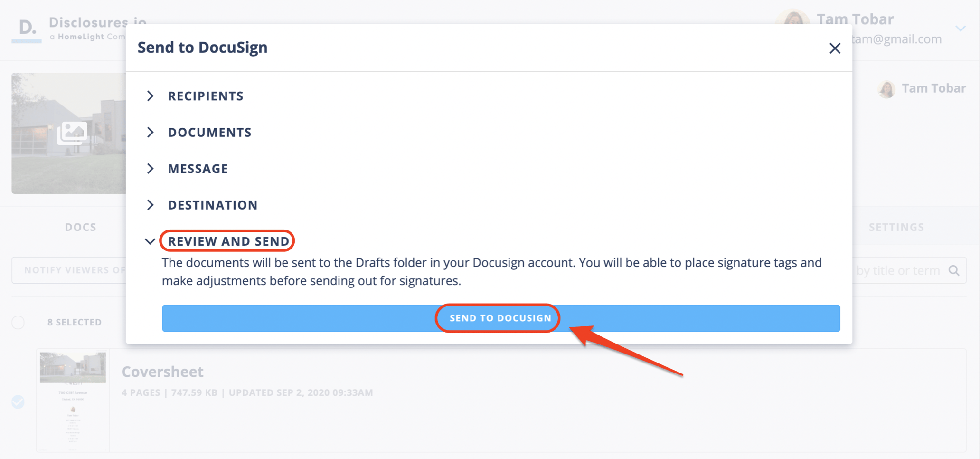Click Tam Tobar's small avatar icon
This screenshot has height=459, width=980.
[886, 89]
